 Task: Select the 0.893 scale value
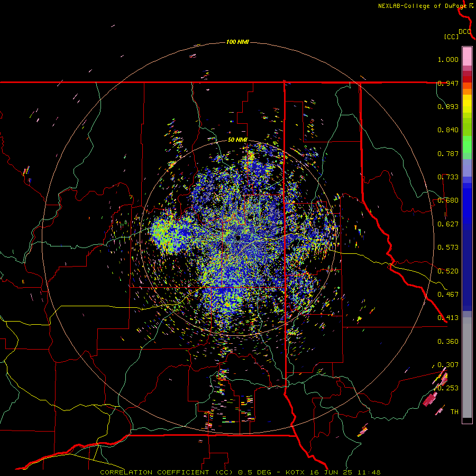448,106
